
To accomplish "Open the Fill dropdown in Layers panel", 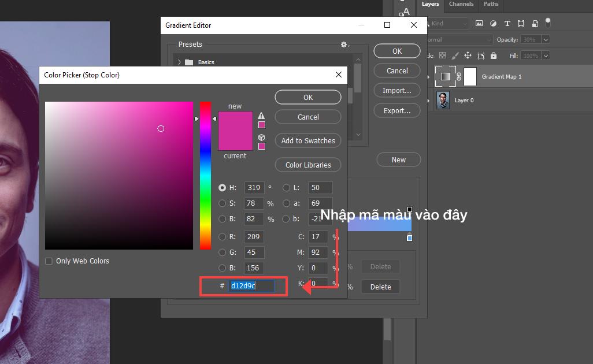I will (x=545, y=55).
